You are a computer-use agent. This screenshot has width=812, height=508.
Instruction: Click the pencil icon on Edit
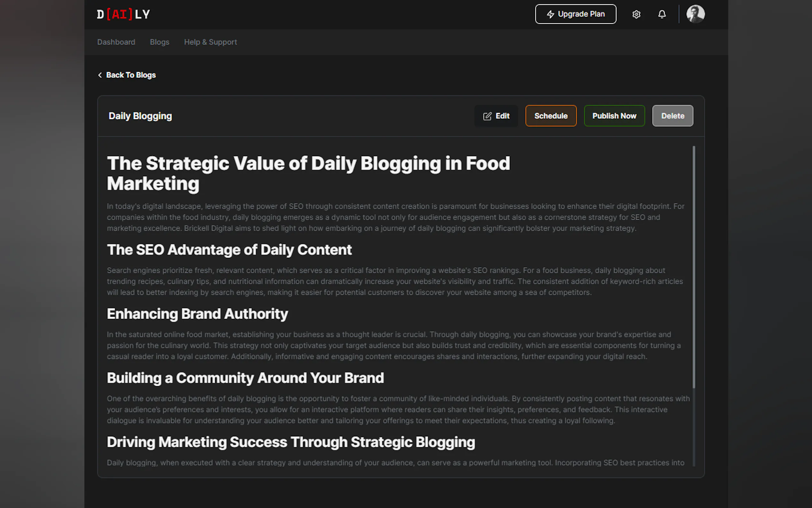coord(487,116)
